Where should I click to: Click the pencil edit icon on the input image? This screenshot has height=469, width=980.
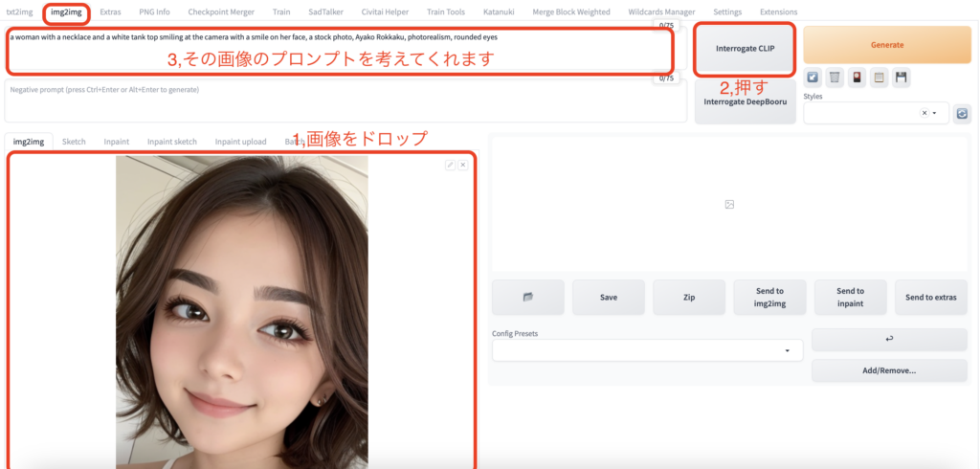[450, 165]
